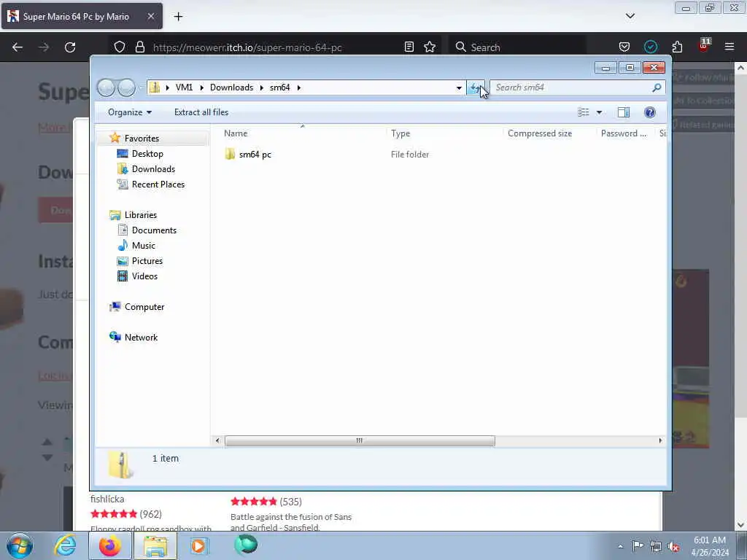Expand arrow after sm64 in path
This screenshot has width=747, height=560.
[298, 87]
